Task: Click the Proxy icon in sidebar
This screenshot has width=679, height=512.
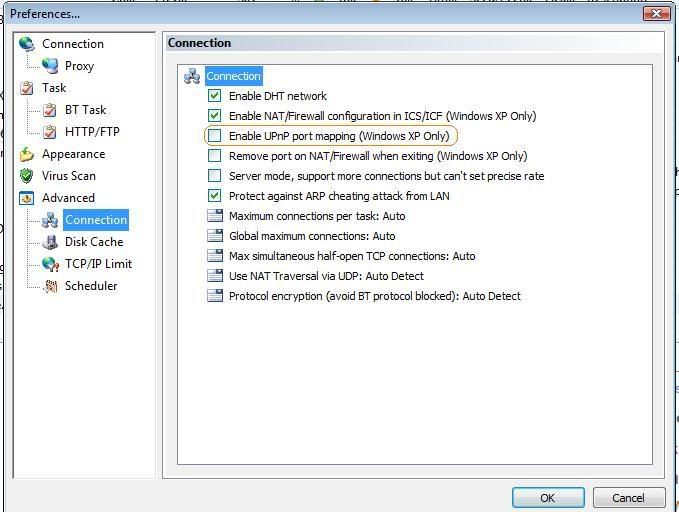Action: 50,66
